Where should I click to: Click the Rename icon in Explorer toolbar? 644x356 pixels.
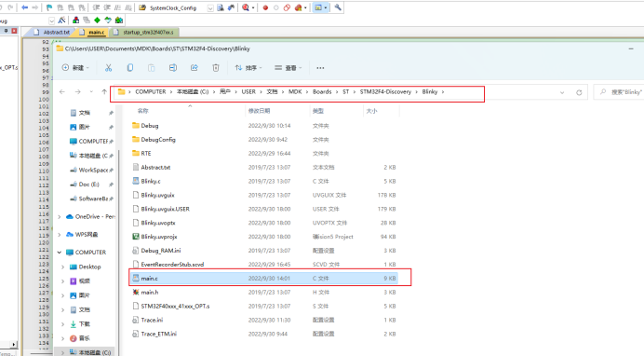coord(173,68)
